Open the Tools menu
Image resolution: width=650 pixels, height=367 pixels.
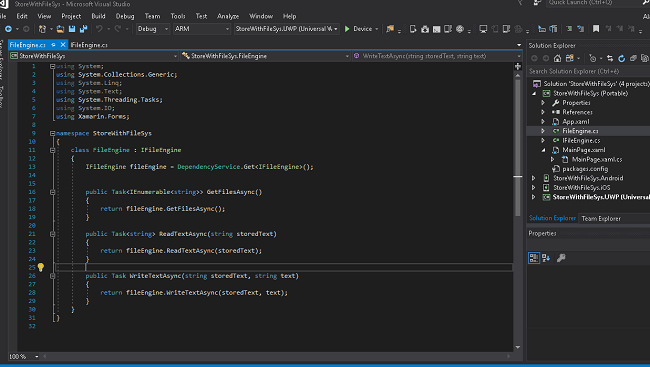tap(178, 16)
